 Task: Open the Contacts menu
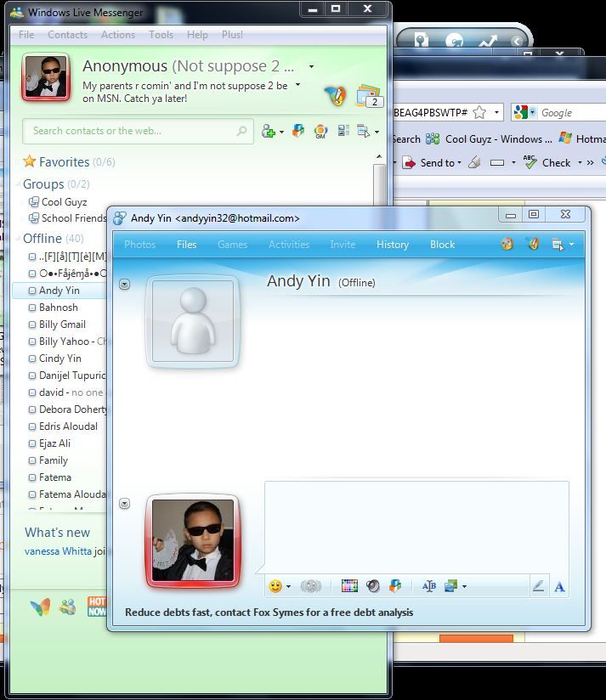[67, 35]
